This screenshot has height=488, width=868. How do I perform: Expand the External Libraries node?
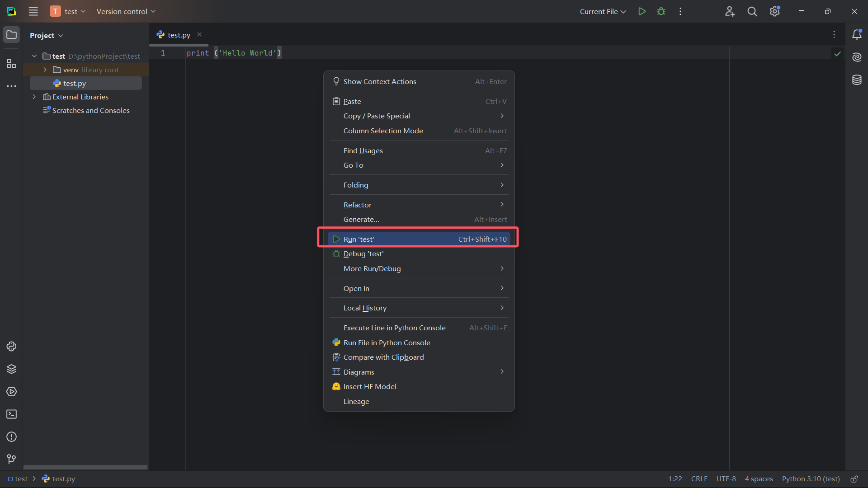[34, 97]
